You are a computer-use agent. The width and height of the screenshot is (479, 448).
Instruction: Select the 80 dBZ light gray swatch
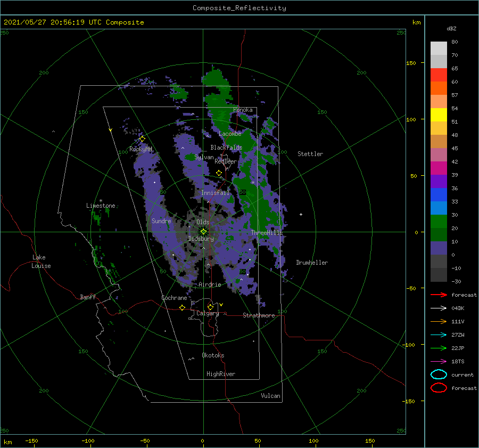coord(439,48)
